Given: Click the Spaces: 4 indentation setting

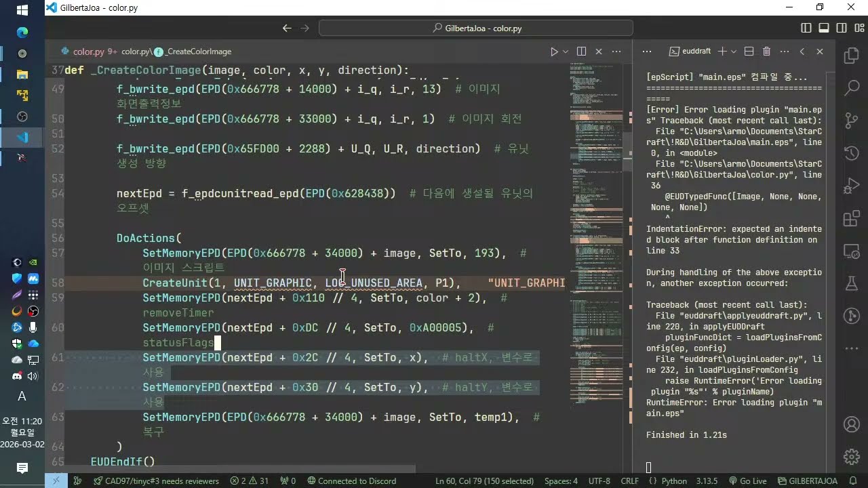Looking at the screenshot, I should tap(561, 481).
